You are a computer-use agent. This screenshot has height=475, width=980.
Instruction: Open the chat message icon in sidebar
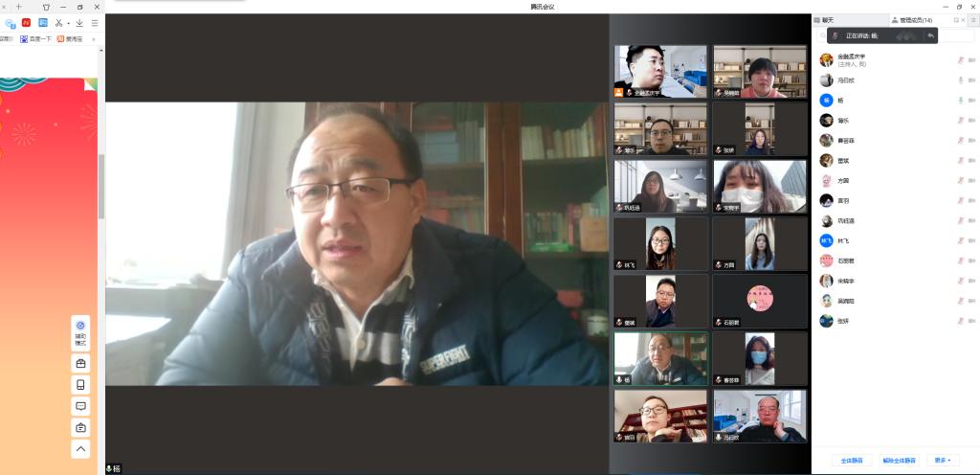pyautogui.click(x=81, y=406)
